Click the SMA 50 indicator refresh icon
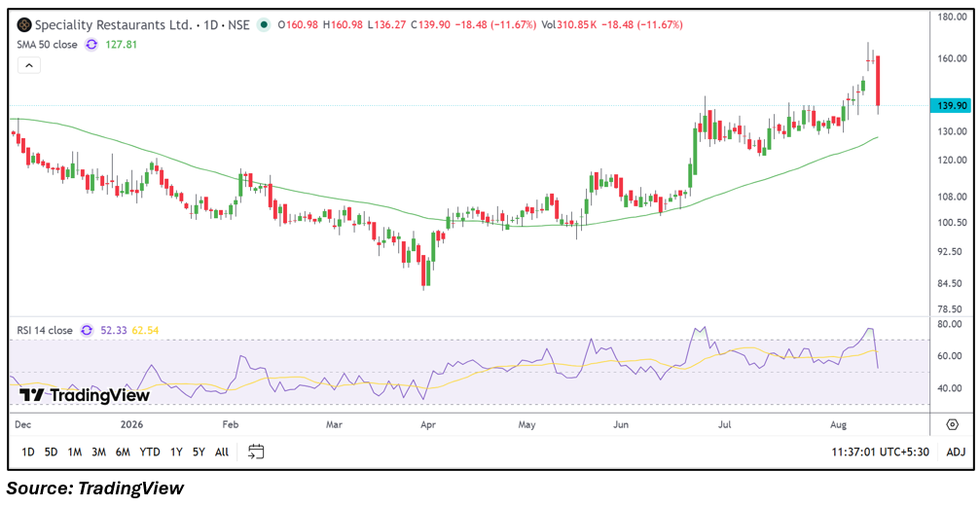The width and height of the screenshot is (980, 507). coord(91,45)
